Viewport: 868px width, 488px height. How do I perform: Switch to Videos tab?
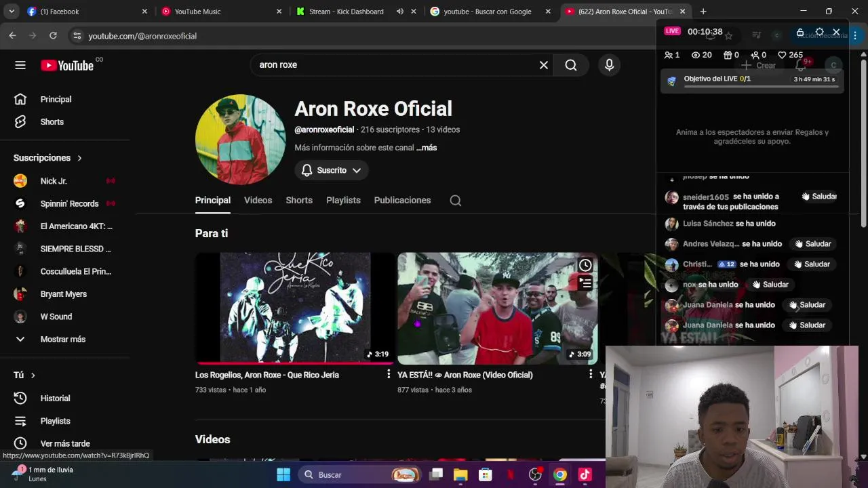[x=258, y=200]
